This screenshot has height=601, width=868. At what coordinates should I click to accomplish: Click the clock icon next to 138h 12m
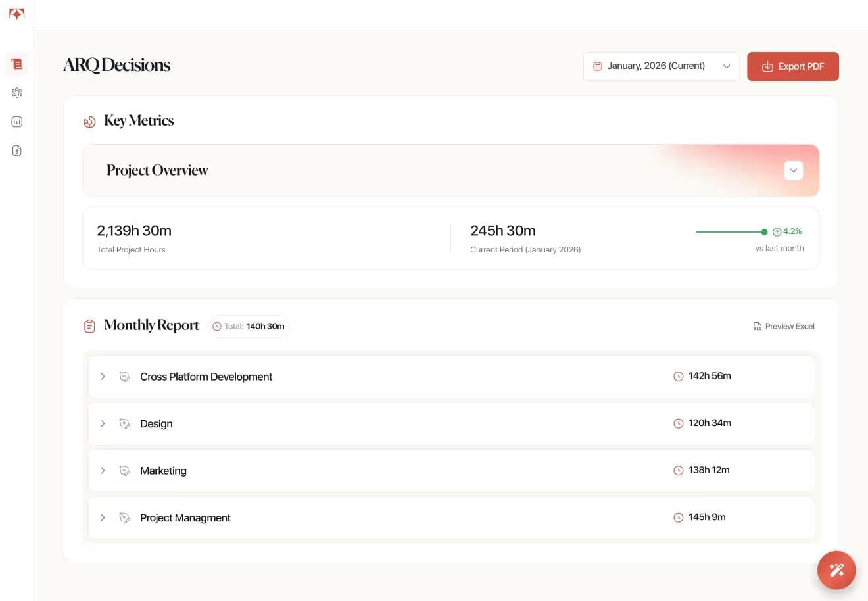coord(679,471)
